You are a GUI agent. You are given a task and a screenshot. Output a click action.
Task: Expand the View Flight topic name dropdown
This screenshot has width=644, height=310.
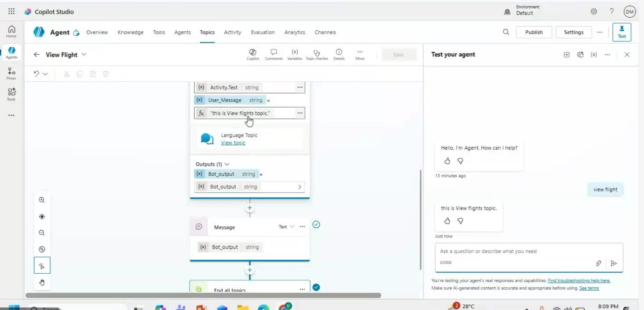[84, 54]
